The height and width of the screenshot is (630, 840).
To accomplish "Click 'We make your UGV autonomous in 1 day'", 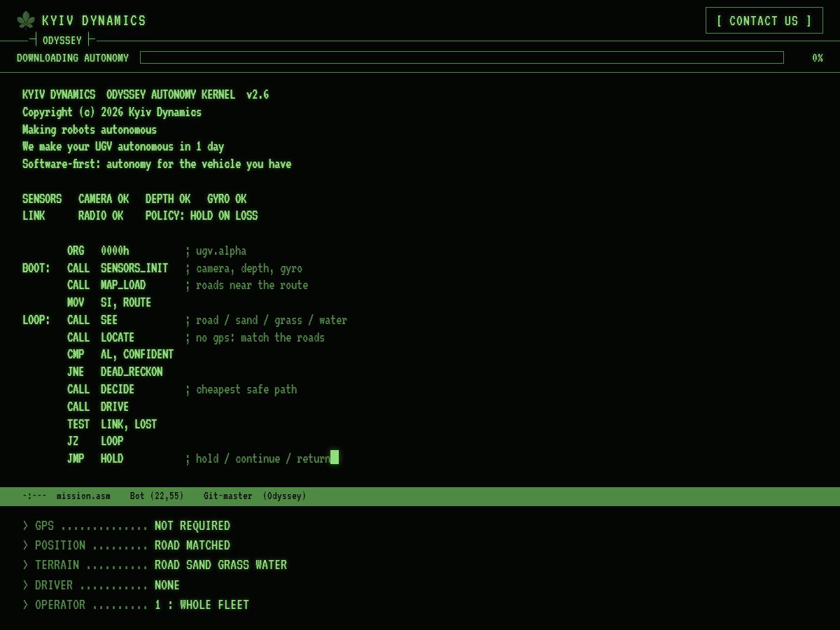I will 123,146.
